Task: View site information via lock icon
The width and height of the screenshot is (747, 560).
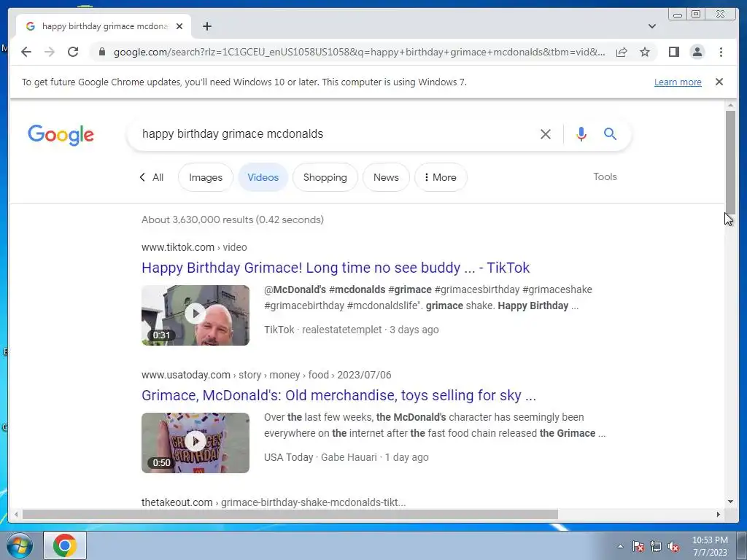Action: pos(101,52)
